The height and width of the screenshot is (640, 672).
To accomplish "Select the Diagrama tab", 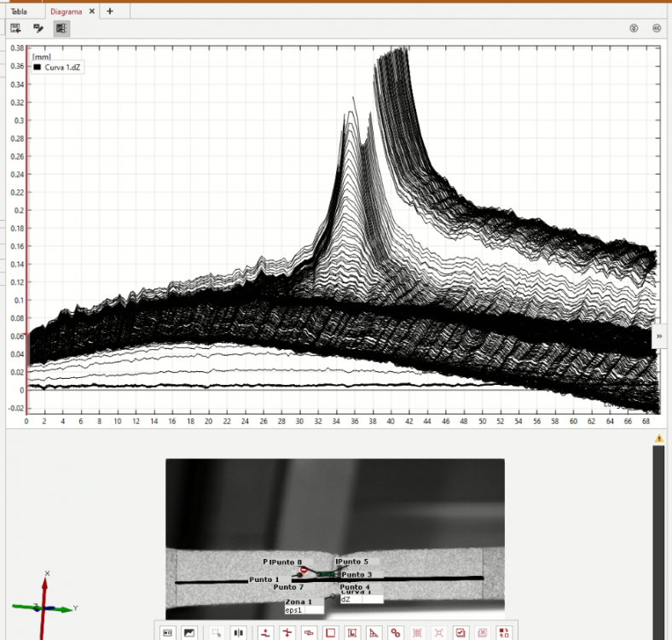I will pos(66,11).
